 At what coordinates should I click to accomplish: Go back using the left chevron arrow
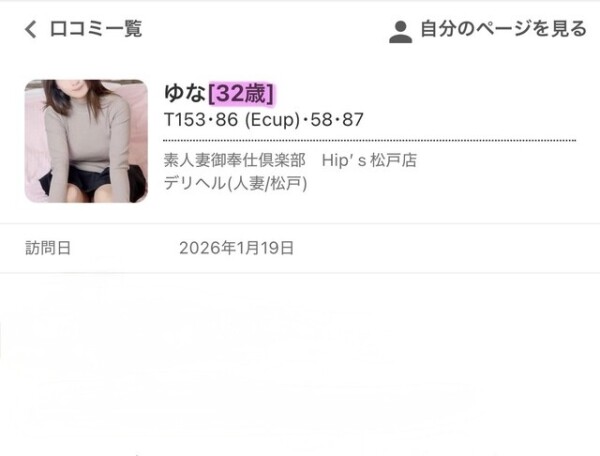pos(31,29)
